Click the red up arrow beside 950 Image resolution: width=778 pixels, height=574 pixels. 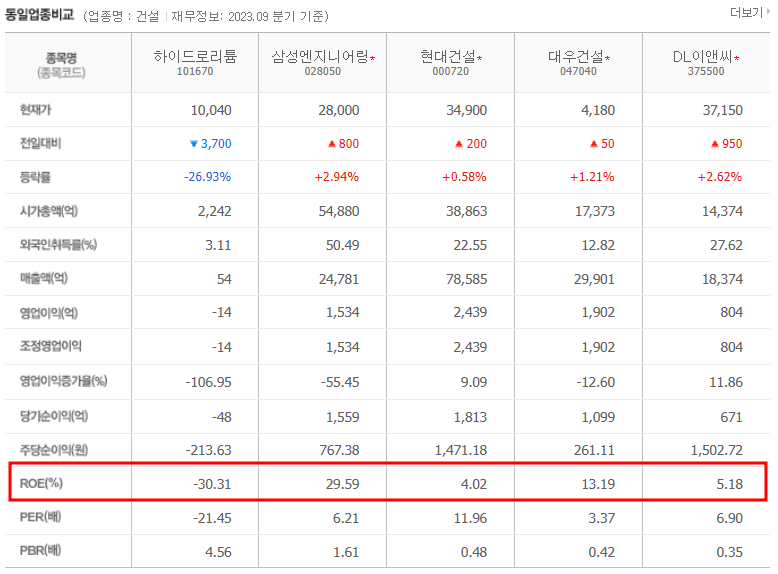714,144
